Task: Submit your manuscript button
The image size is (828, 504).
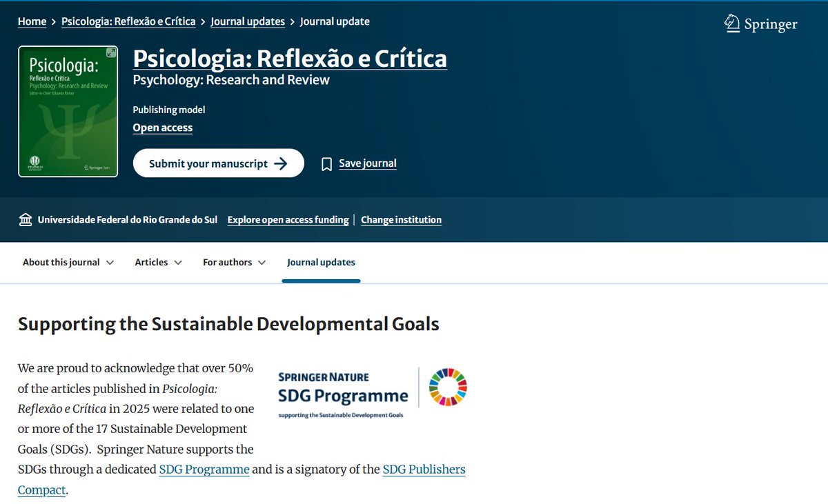Action: [219, 163]
